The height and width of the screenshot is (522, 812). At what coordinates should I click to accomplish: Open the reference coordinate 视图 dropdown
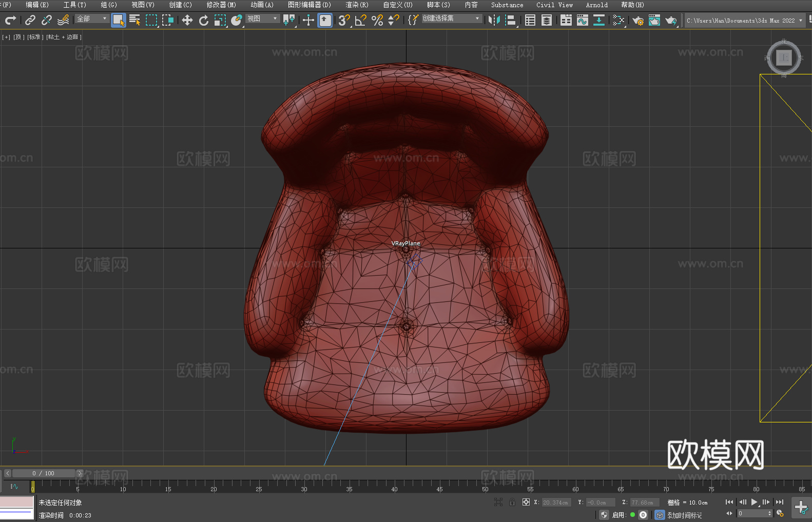262,18
